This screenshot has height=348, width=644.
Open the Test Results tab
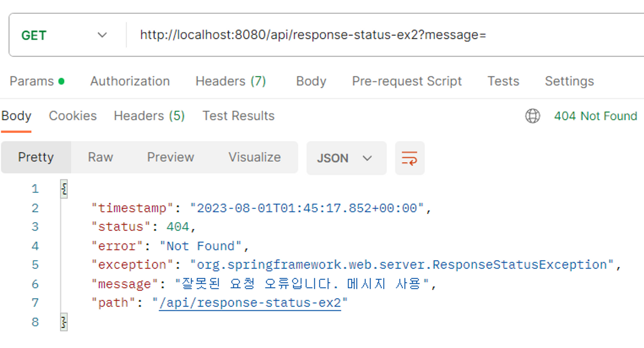tap(238, 116)
